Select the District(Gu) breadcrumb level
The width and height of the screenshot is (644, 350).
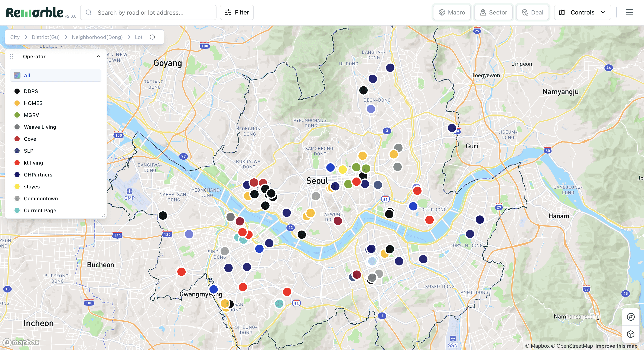tap(46, 37)
